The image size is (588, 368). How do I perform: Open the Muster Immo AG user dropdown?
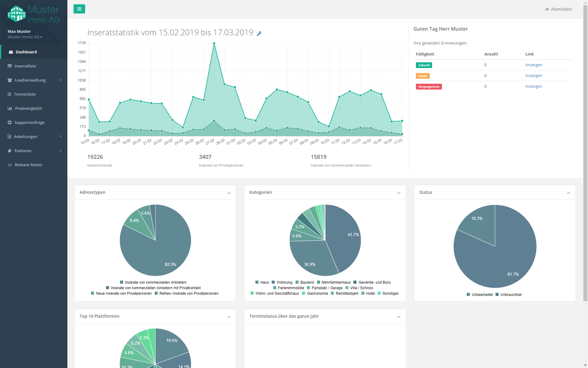pos(25,37)
